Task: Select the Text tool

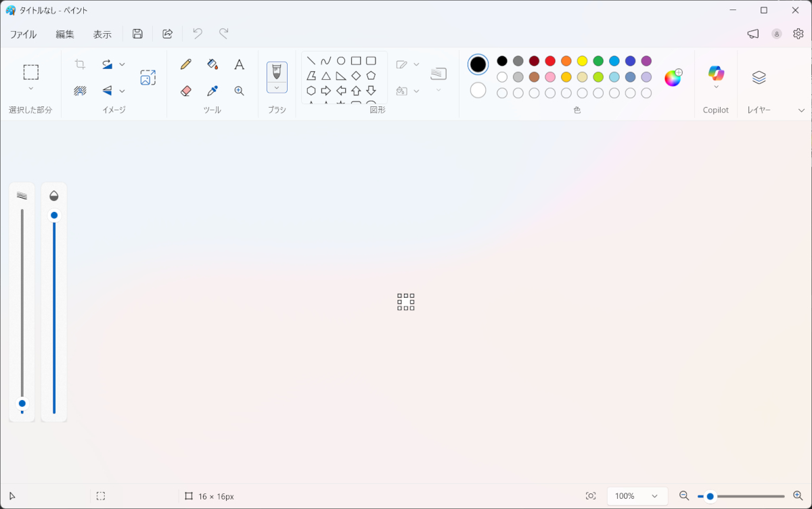Action: (x=239, y=64)
